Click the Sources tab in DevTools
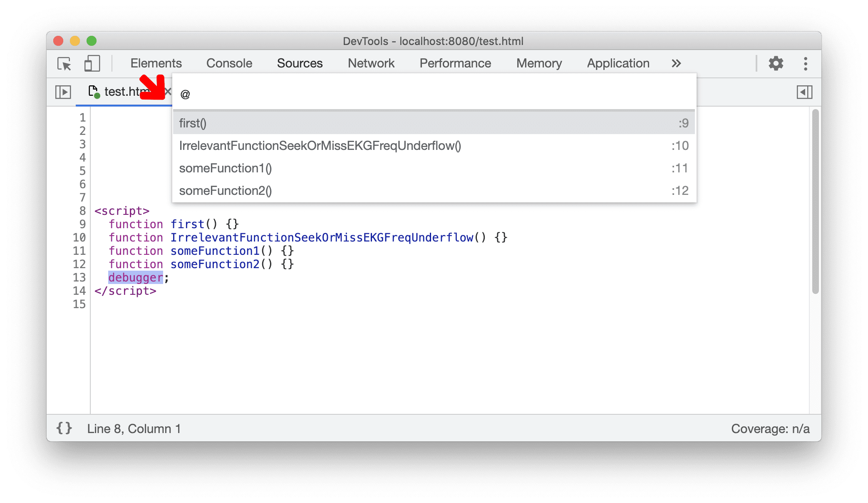 pos(298,63)
